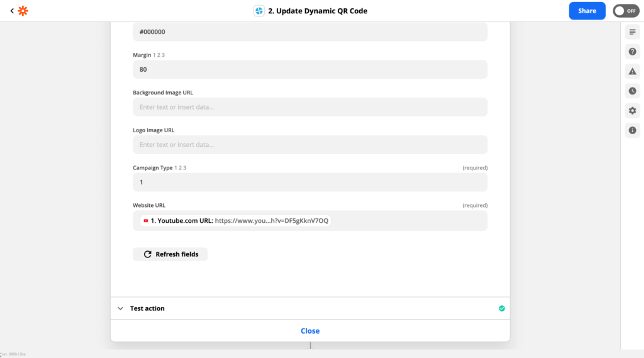Screen dimensions: 644x358
Task: Open the clock history panel
Action: 632,91
